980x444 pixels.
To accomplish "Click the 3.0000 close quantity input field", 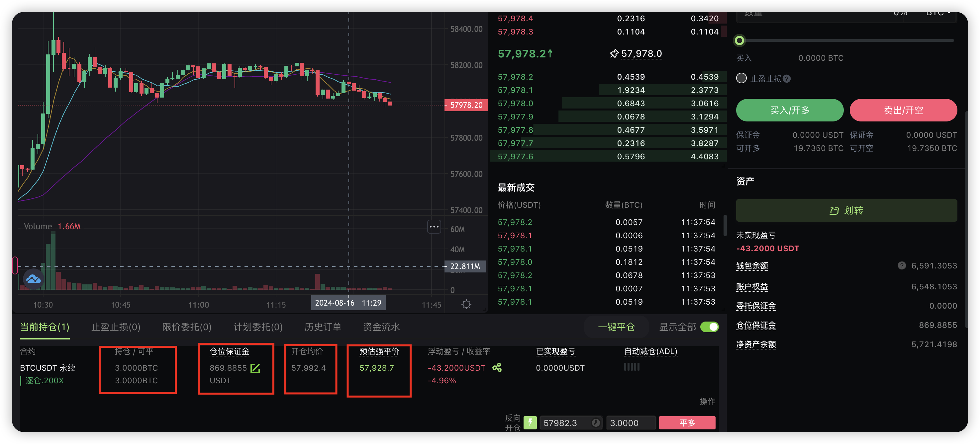I will (x=631, y=423).
